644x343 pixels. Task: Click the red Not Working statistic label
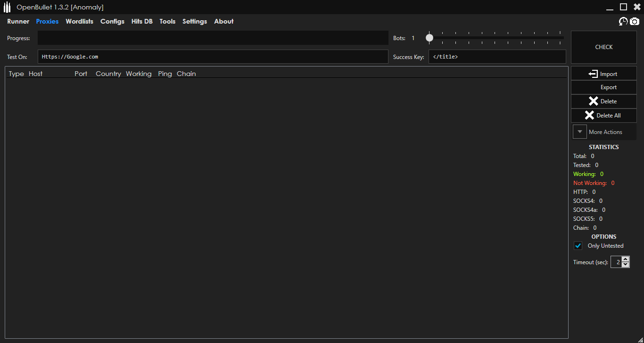[x=590, y=183]
